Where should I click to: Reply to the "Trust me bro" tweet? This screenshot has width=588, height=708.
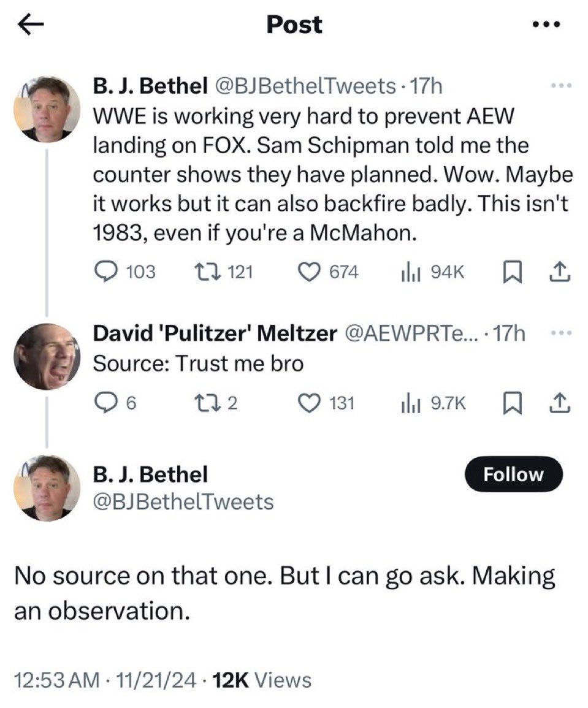(x=104, y=403)
